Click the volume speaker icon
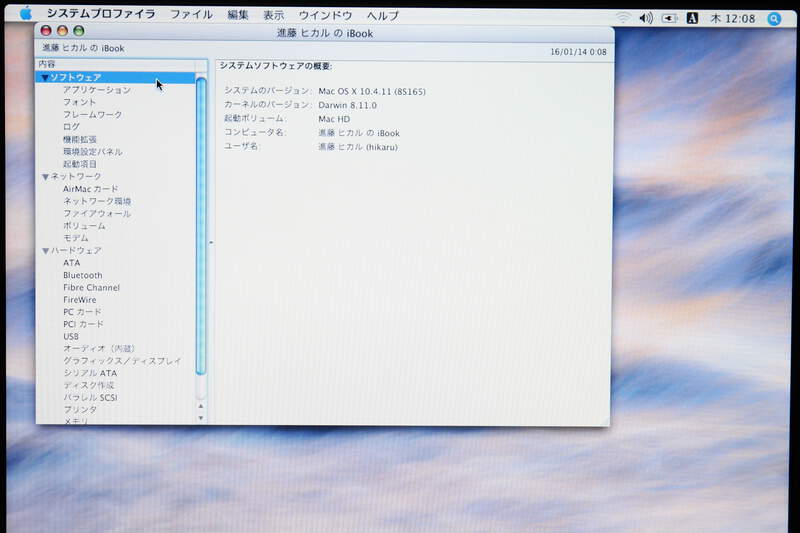This screenshot has height=533, width=800. [x=646, y=18]
